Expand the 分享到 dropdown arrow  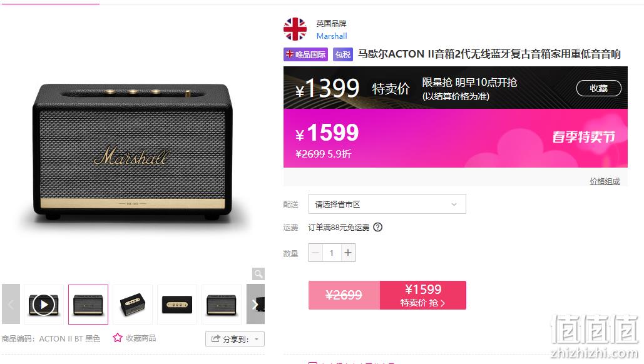click(257, 340)
